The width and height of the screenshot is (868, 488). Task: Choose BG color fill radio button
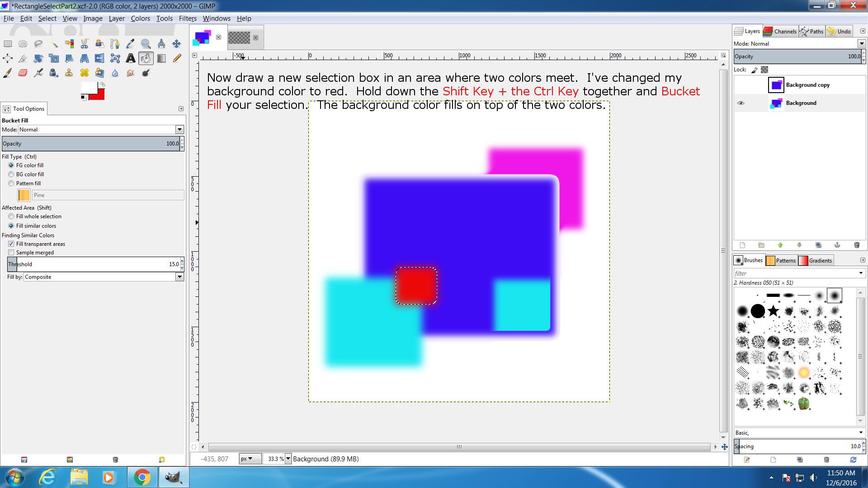[x=11, y=174]
